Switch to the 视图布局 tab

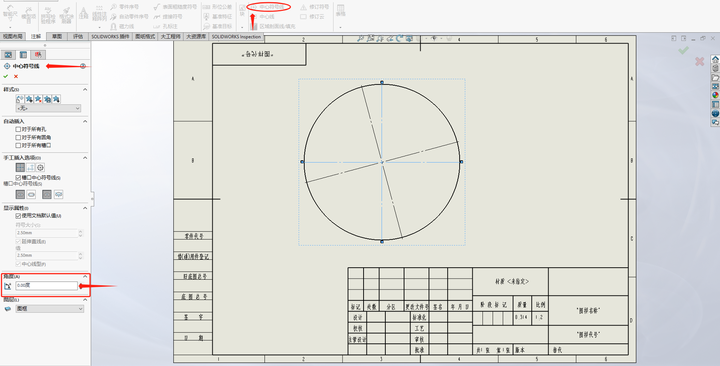coord(13,36)
